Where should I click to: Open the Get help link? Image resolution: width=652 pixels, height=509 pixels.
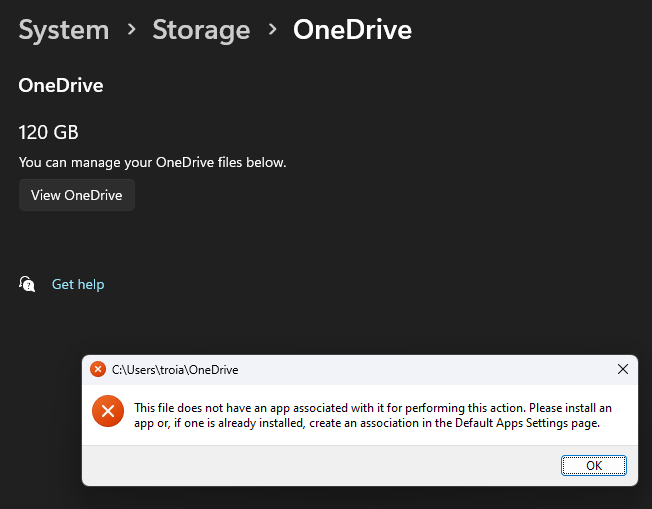click(78, 284)
